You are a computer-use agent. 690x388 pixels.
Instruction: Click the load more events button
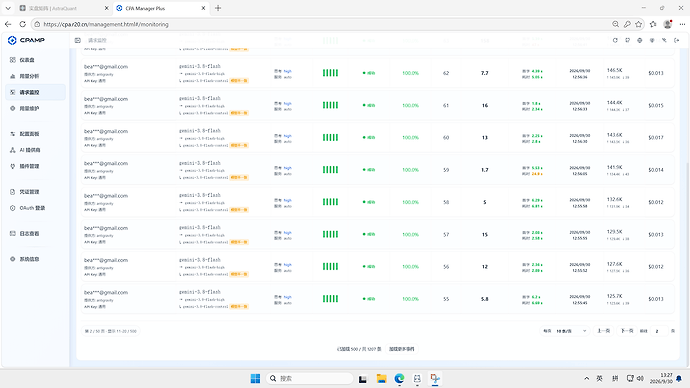401,349
